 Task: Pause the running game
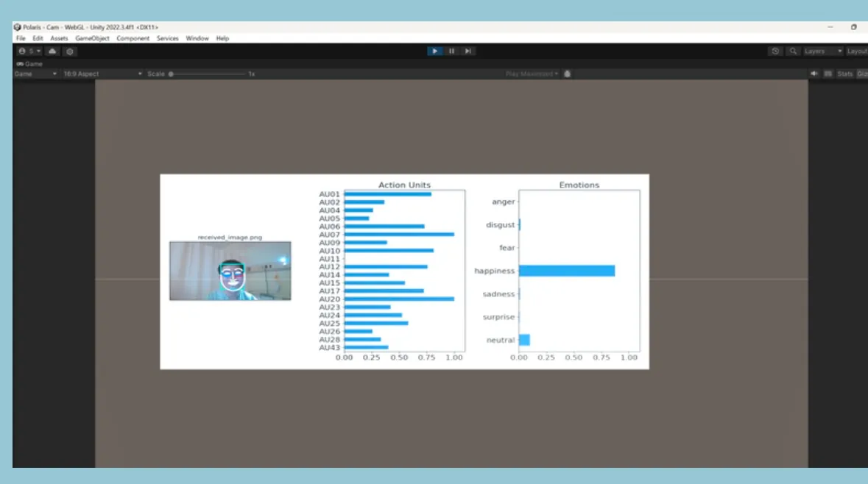click(x=451, y=51)
